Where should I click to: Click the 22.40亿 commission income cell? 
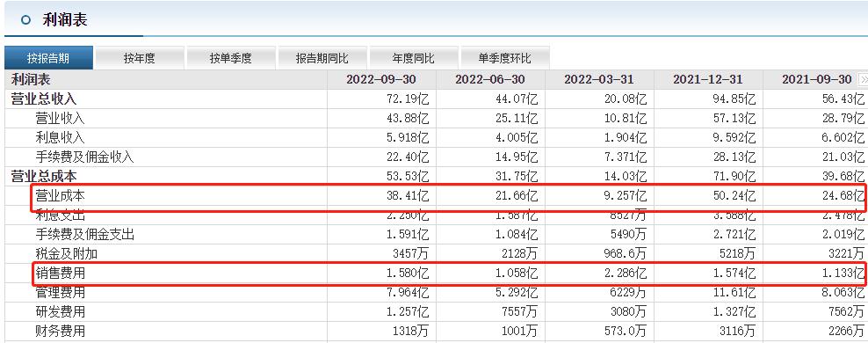point(407,157)
